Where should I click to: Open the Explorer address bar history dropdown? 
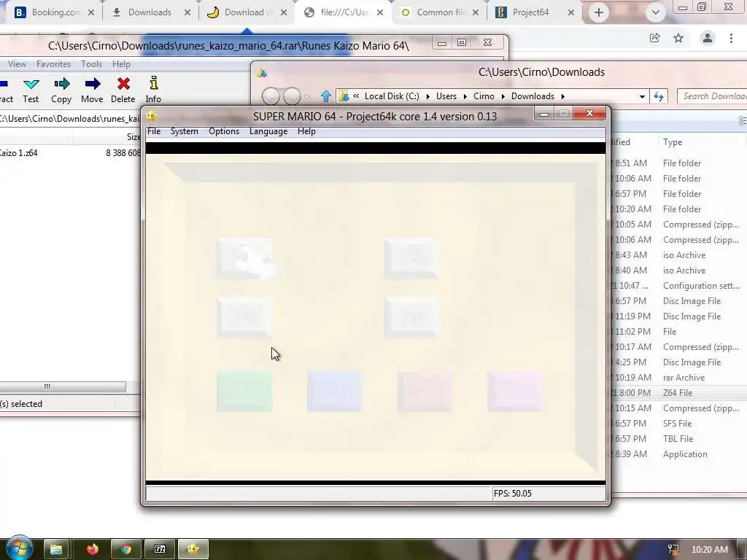click(x=642, y=97)
